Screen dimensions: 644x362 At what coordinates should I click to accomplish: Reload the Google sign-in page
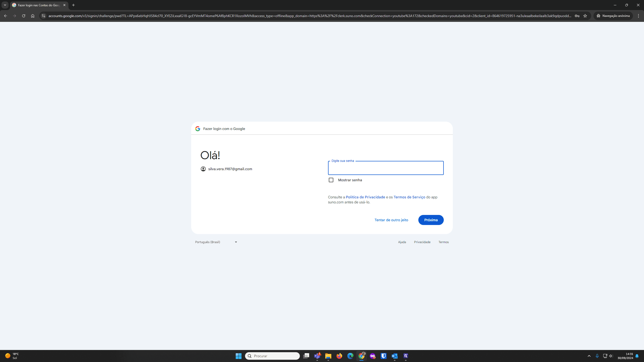point(24,16)
